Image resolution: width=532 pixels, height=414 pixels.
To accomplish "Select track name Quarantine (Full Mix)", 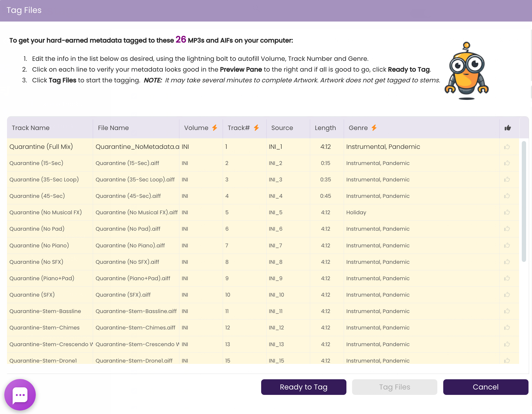I will (41, 147).
